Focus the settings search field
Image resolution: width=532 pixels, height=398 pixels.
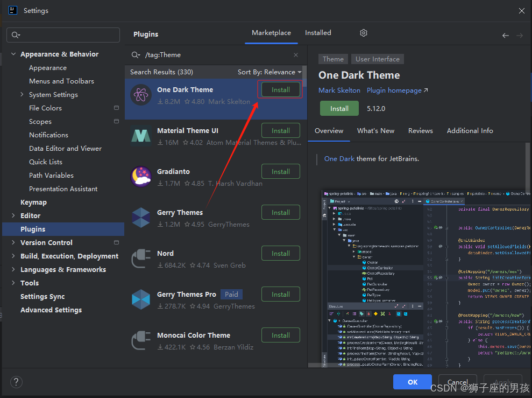point(63,35)
